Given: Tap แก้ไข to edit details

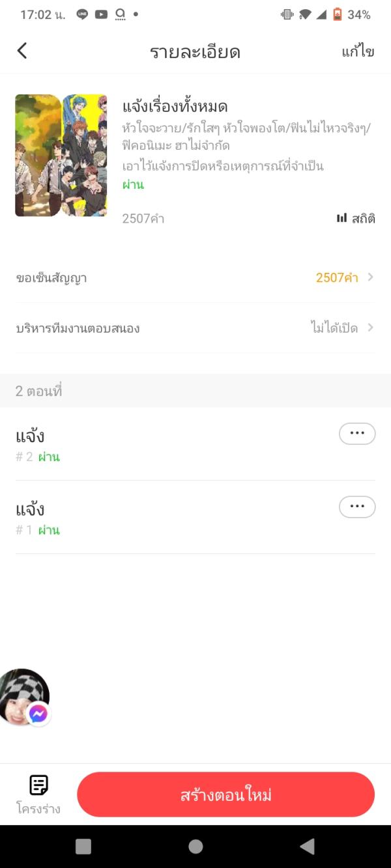Looking at the screenshot, I should (x=358, y=51).
